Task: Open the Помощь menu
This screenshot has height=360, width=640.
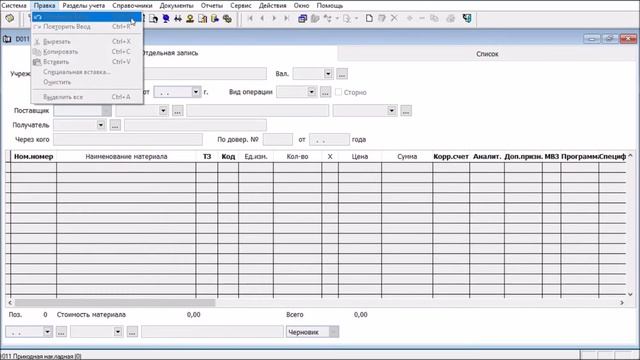Action: click(330, 6)
